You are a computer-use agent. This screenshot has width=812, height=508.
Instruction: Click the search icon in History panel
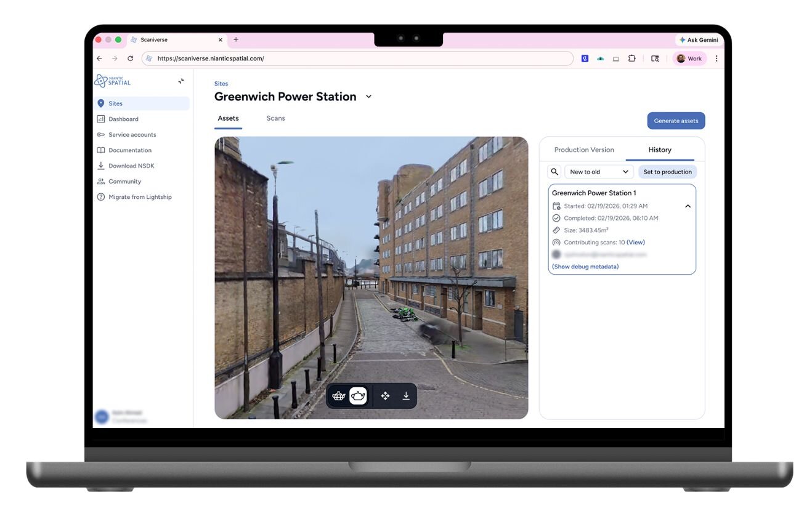(554, 172)
